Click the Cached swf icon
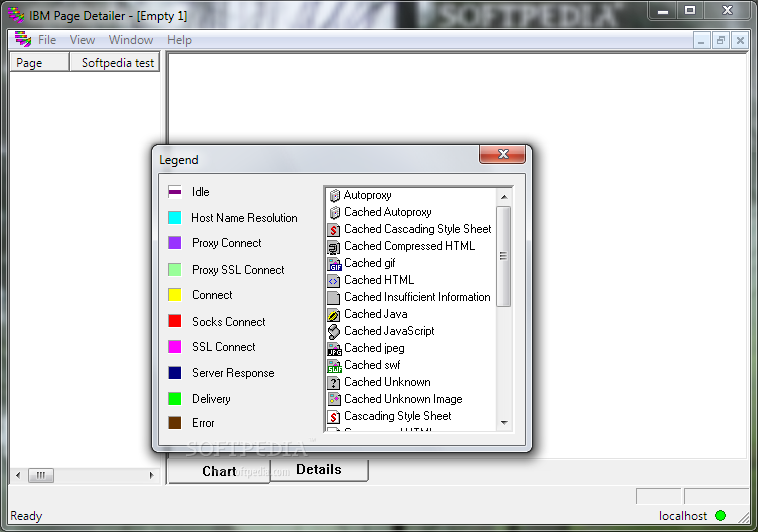This screenshot has width=758, height=532. pyautogui.click(x=335, y=366)
